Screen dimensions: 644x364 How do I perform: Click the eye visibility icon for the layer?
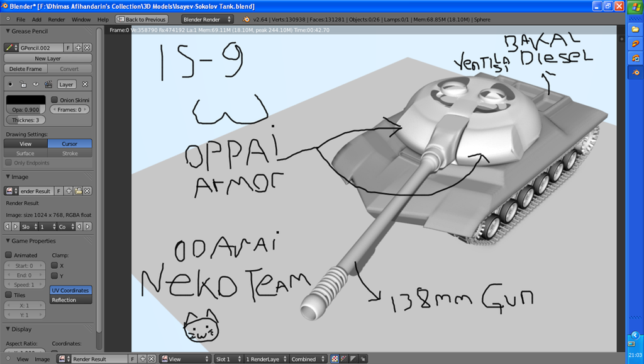point(36,84)
